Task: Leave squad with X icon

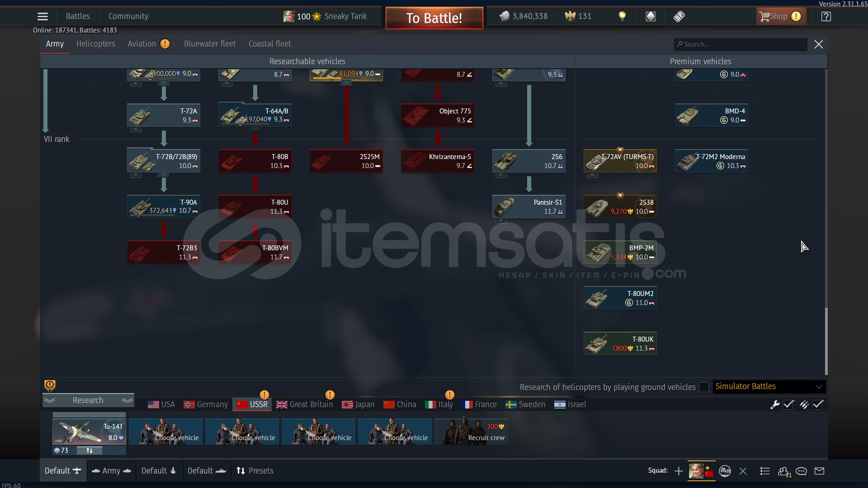Action: pos(743,471)
